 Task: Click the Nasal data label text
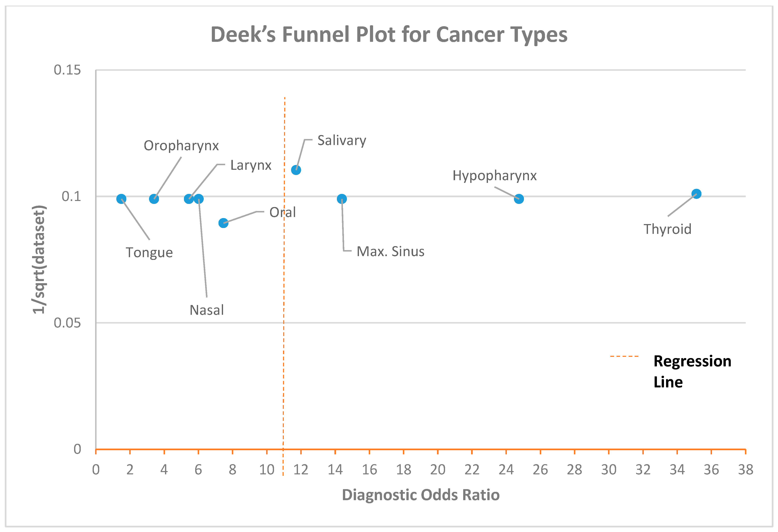click(x=207, y=310)
